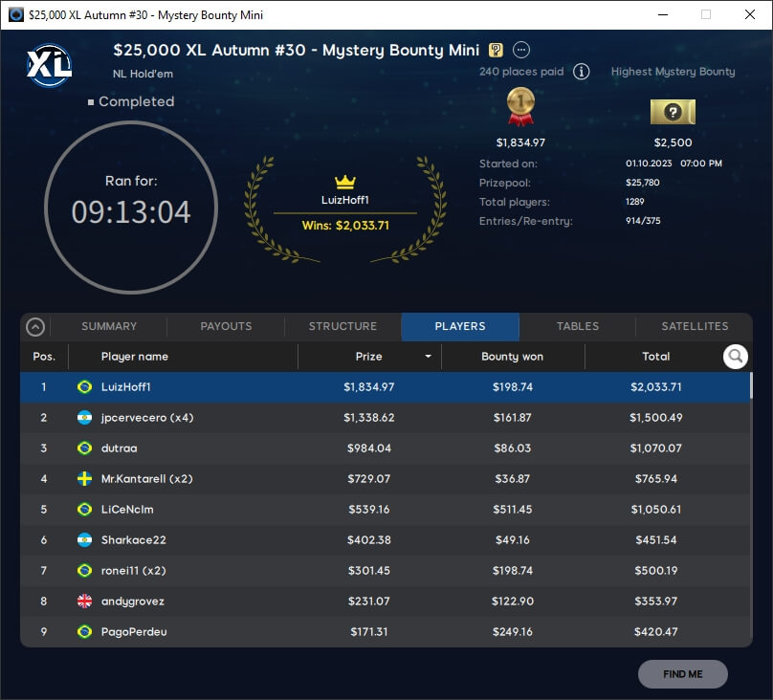Viewport: 773px width, 700px height.
Task: Sort by Total column header
Action: point(655,356)
